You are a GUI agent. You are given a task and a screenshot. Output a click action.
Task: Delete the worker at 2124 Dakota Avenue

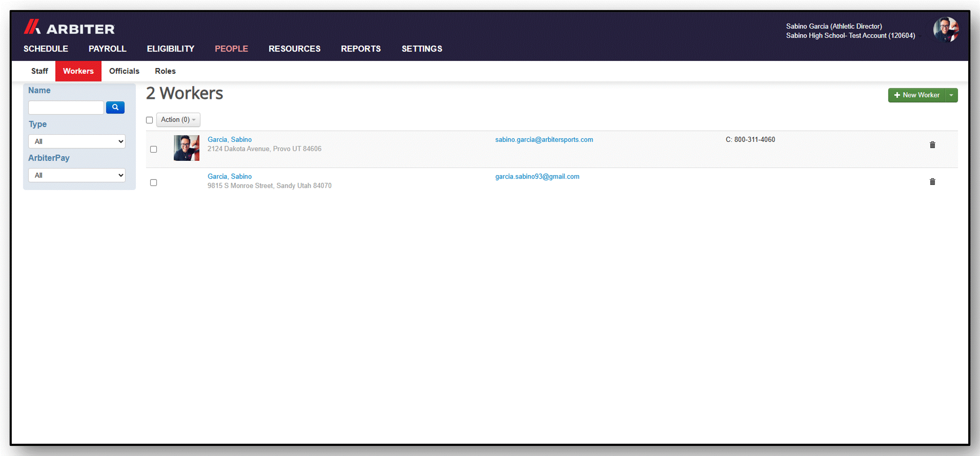pos(932,145)
